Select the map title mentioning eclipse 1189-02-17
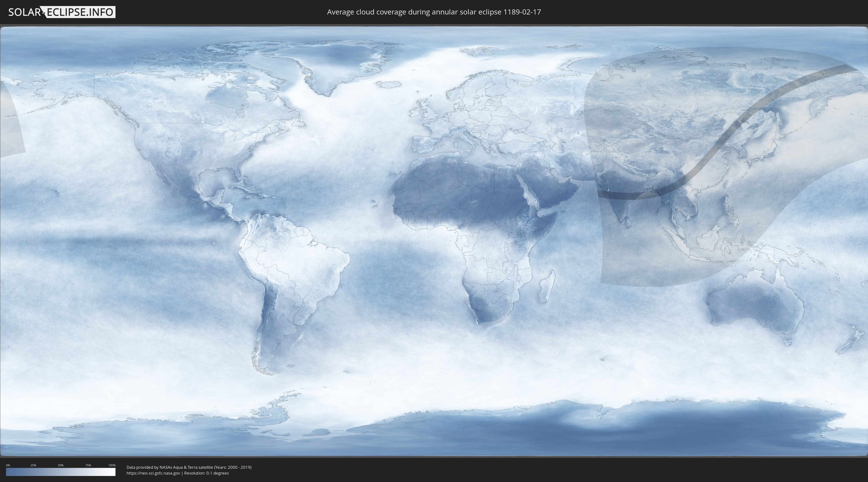Screen dimensions: 868x482 (434, 12)
